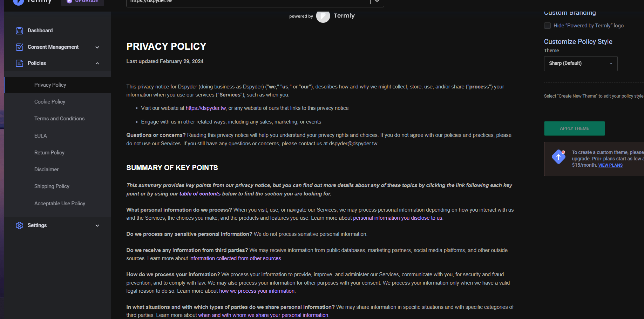Click the APPLY THEME button
Screen dimensions: 644x319
pos(574,128)
